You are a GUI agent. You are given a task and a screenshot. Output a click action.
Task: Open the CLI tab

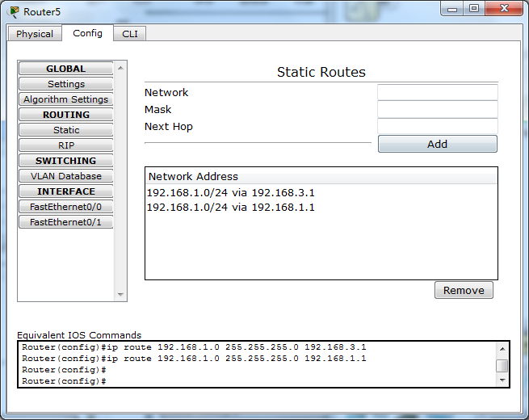click(130, 34)
